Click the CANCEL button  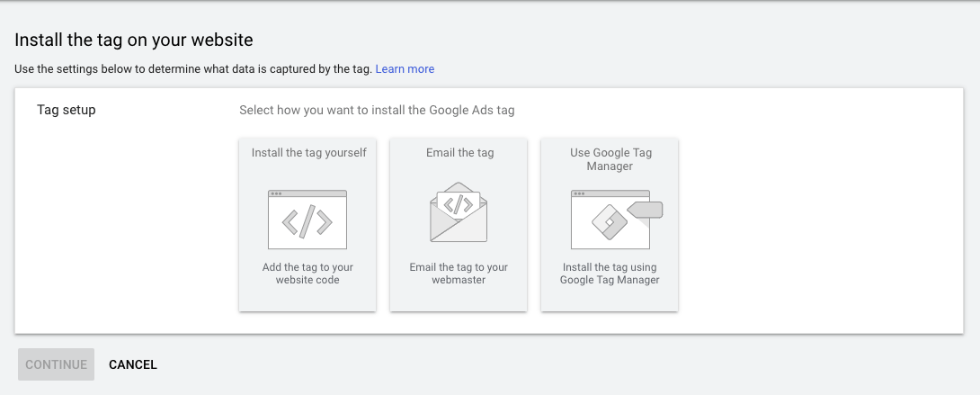pos(132,364)
